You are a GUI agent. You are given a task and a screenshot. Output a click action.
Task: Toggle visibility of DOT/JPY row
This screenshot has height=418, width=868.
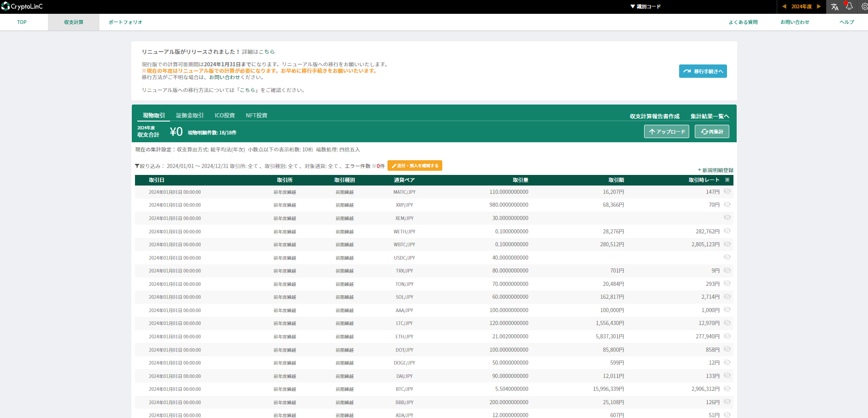point(727,349)
